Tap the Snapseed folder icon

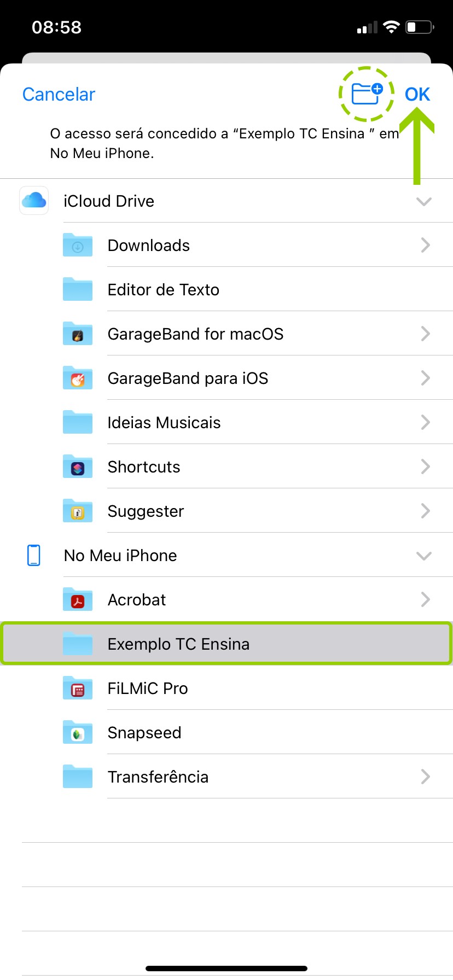pos(78,732)
